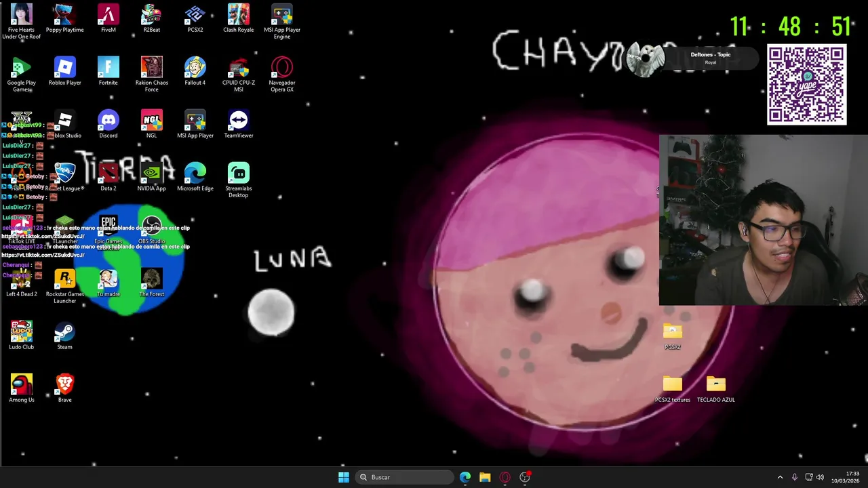
Task: Select Rakion Chaos Force shortcut
Action: point(152,75)
